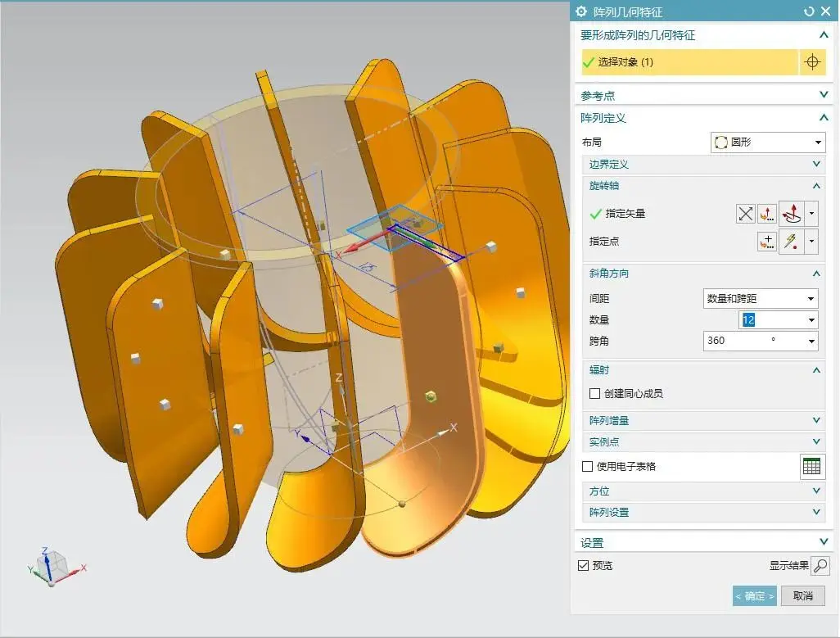
Task: Expand the 方位 section
Action: pos(816,491)
